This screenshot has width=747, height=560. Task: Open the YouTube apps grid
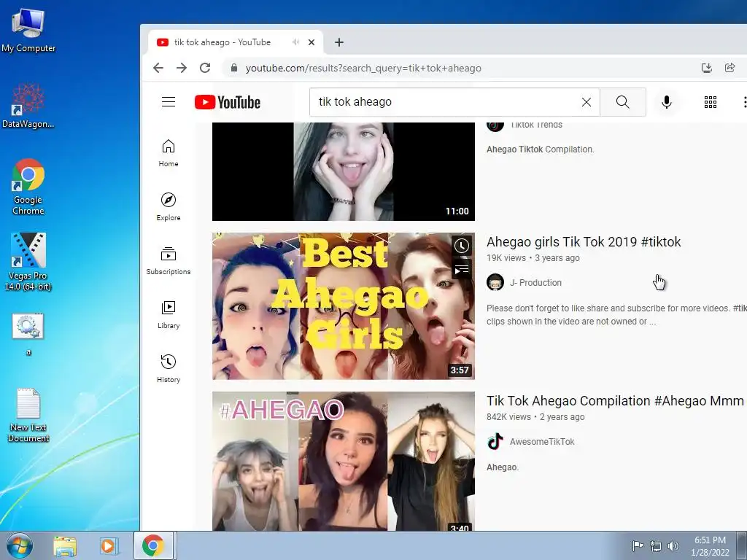711,102
